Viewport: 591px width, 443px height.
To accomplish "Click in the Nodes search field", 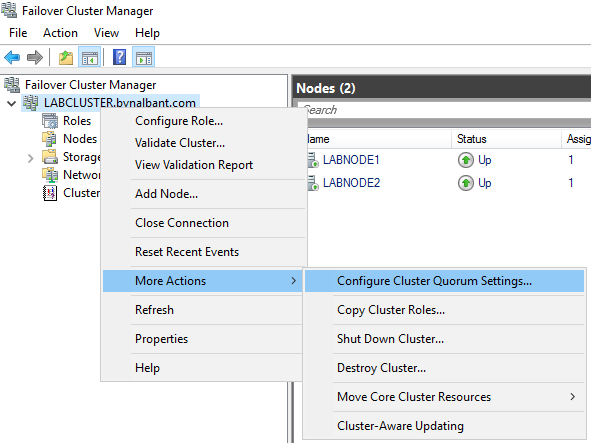I will click(x=444, y=110).
